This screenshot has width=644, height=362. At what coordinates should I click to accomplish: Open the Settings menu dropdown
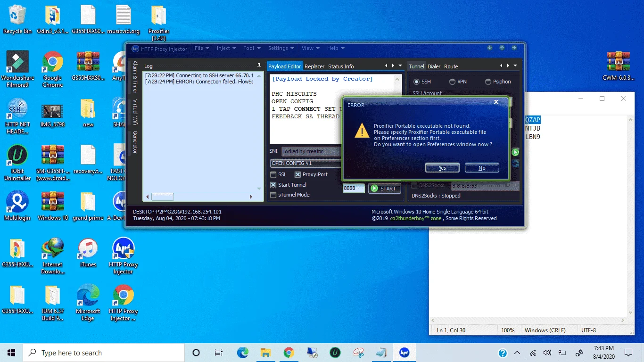point(281,48)
